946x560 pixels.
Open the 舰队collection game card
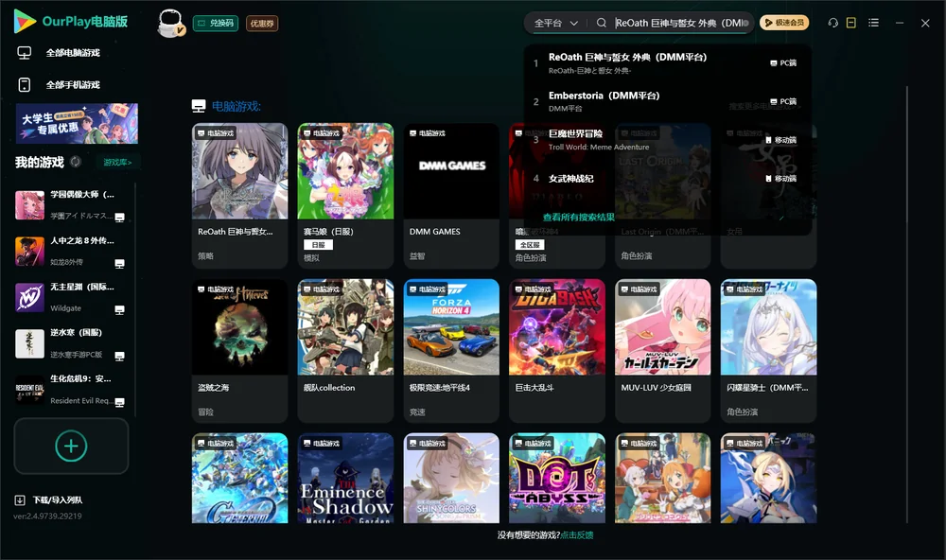click(345, 351)
